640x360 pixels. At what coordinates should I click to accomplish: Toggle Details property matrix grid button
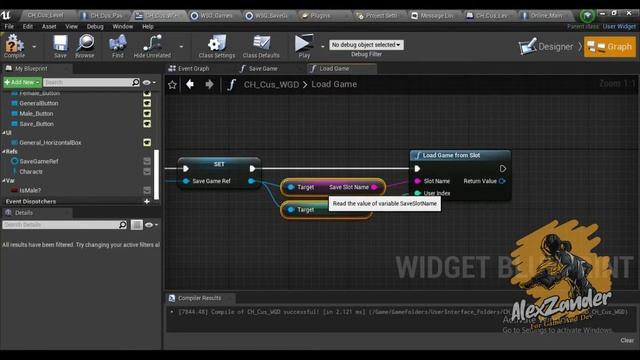click(137, 225)
